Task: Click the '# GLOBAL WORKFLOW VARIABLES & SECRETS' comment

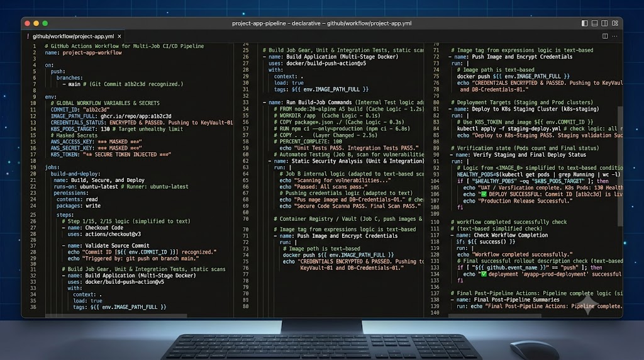Action: point(105,103)
